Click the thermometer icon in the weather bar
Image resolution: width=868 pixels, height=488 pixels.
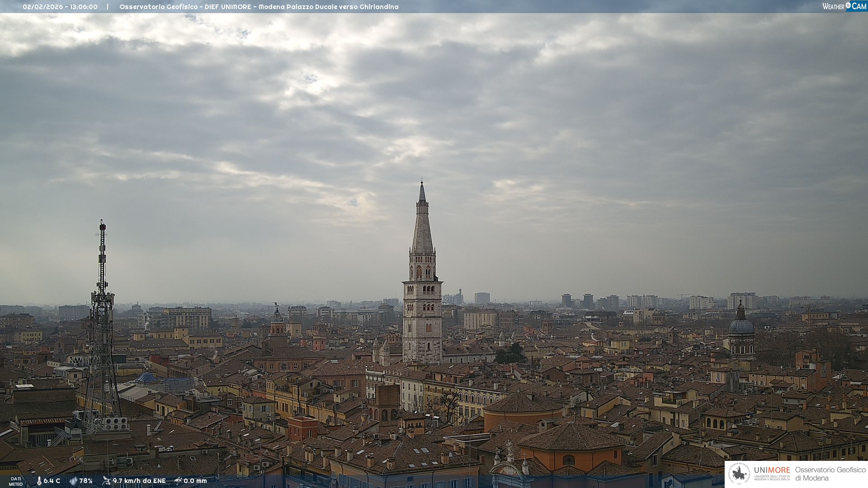39,481
